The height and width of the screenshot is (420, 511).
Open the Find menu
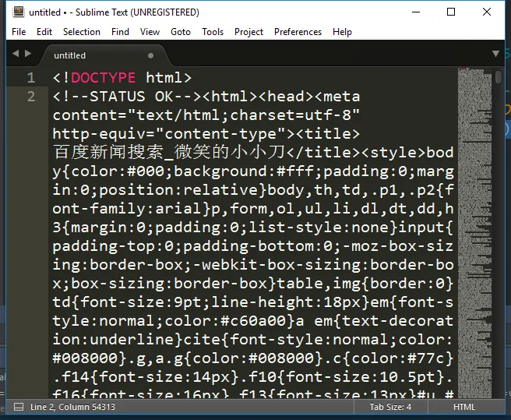(120, 32)
